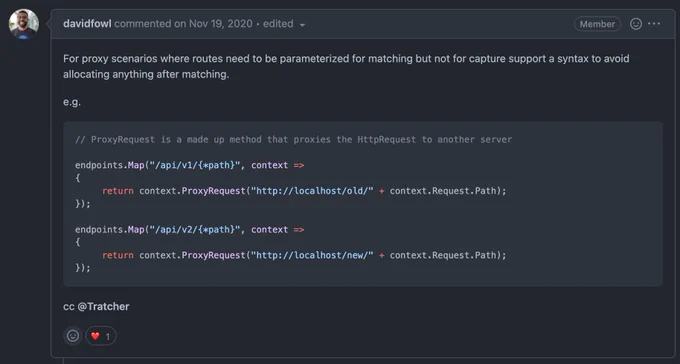Screen dimensions: 680x364
Task: Click the "/api/v2/{*path}" route string
Action: tap(195, 230)
